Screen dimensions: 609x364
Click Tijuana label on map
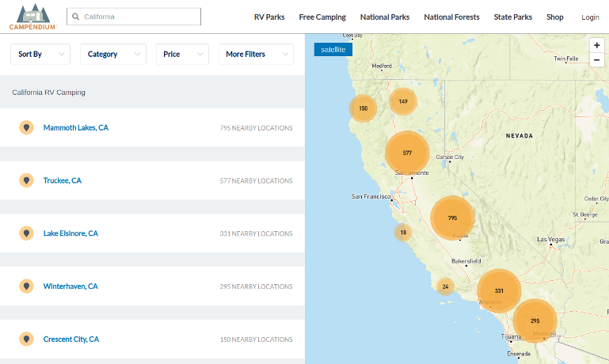point(511,336)
